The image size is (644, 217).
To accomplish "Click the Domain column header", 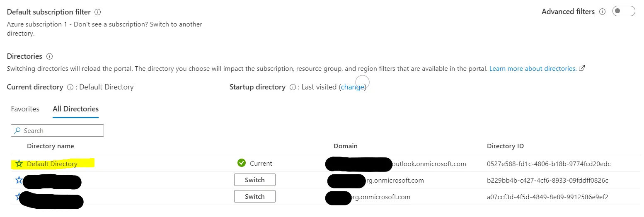I will point(345,146).
